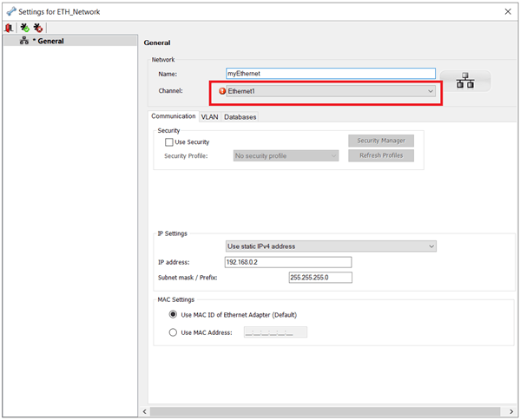This screenshot has height=420, width=520.
Task: Click the red warning icon beside Channel
Action: tap(222, 91)
